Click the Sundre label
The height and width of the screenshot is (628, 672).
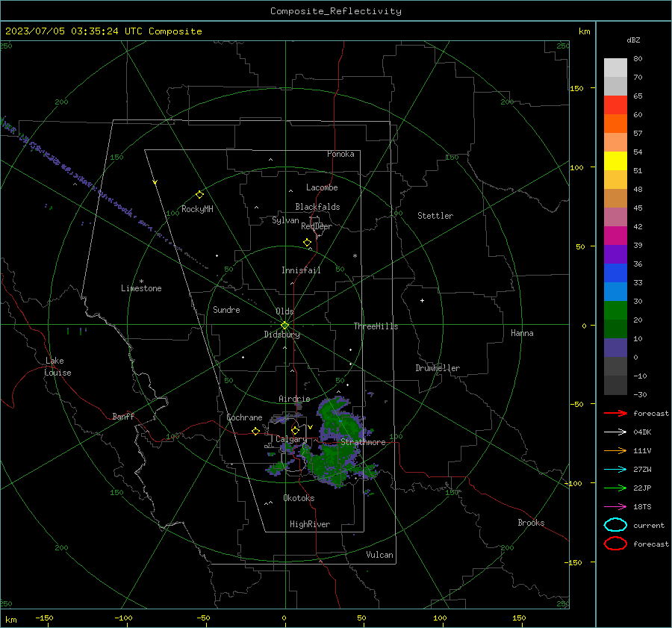(226, 309)
